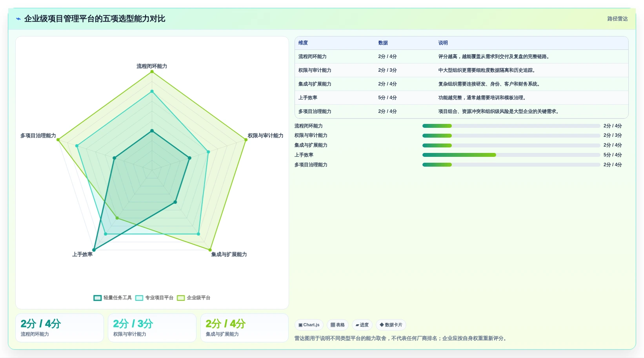The image size is (644, 358).
Task: Click the Chart.js tag chip
Action: (x=309, y=325)
